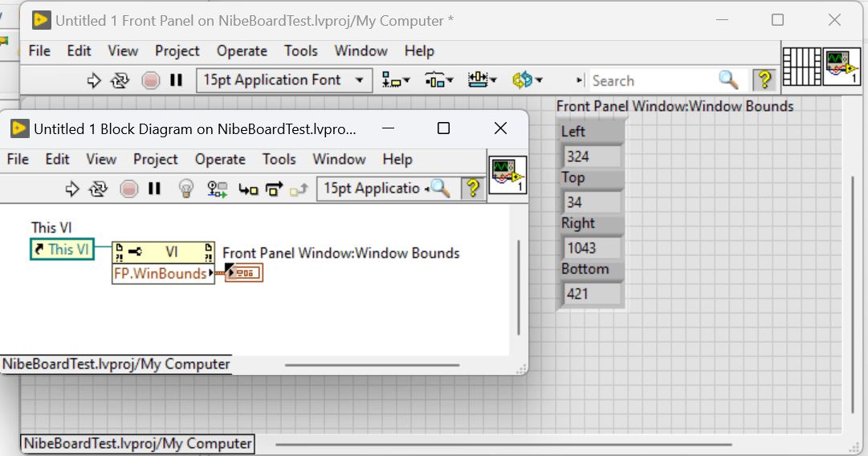Open Window menu in Block Diagram window
Image resolution: width=868 pixels, height=456 pixels.
[x=340, y=160]
